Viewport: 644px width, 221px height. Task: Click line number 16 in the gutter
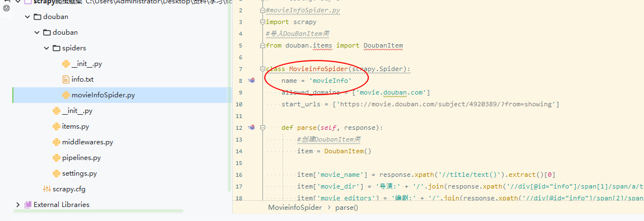click(238, 175)
